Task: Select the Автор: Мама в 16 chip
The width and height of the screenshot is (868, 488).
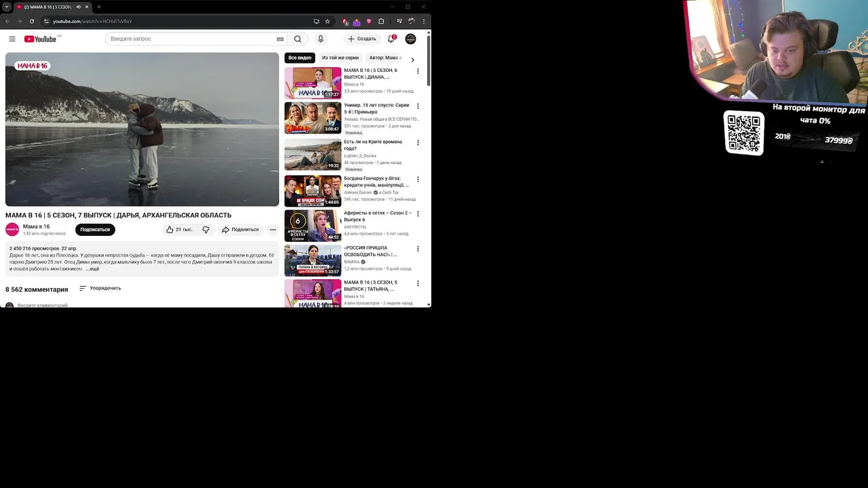Action: 385,58
